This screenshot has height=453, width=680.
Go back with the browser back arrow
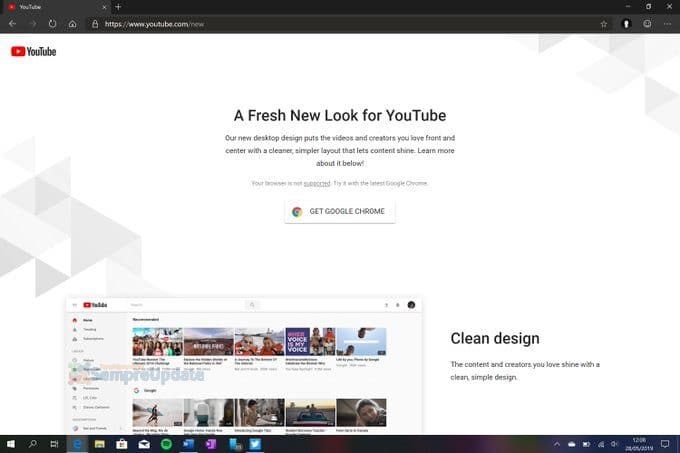pos(13,24)
